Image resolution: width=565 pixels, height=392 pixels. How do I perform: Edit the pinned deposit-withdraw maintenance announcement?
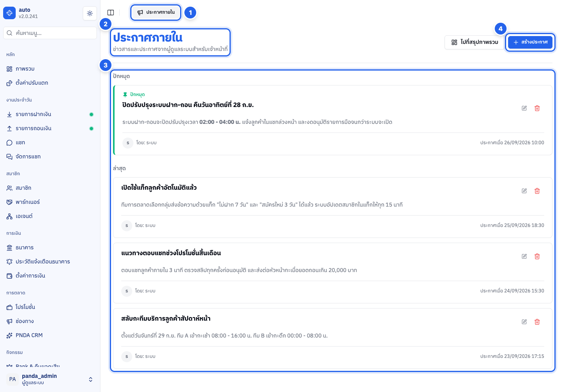point(524,108)
